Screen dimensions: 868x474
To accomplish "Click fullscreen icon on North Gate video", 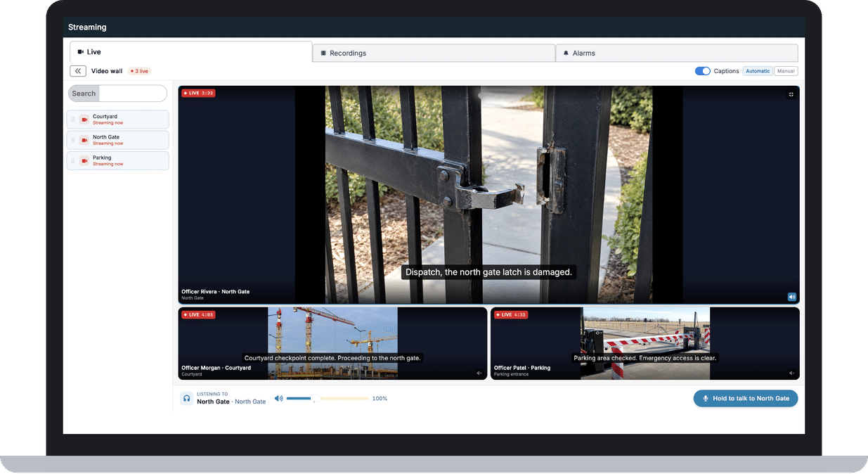I will pyautogui.click(x=791, y=94).
